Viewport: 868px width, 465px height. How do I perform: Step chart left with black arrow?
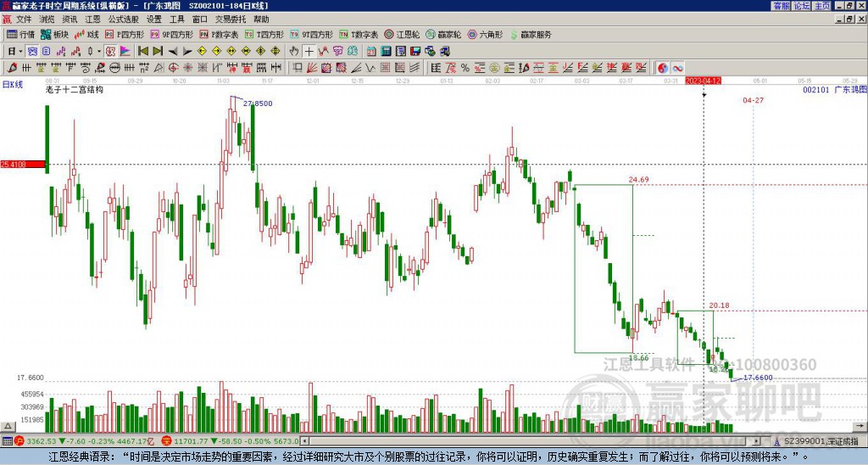coord(173,52)
